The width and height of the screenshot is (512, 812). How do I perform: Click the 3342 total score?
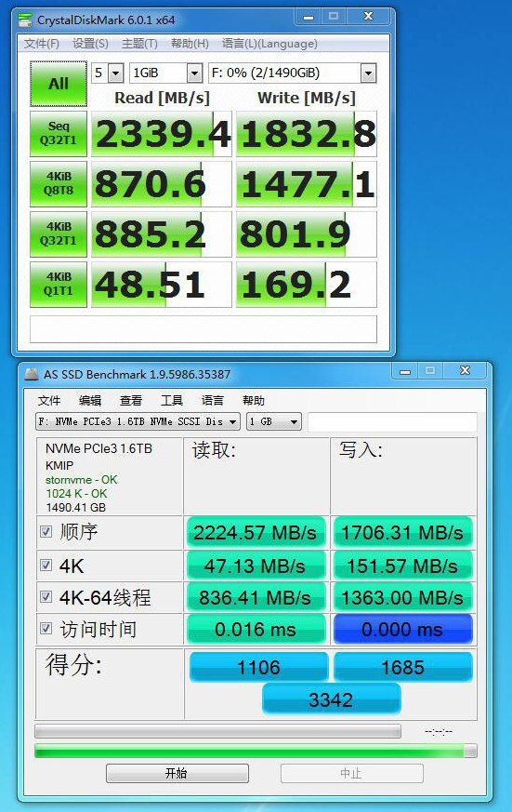(331, 699)
